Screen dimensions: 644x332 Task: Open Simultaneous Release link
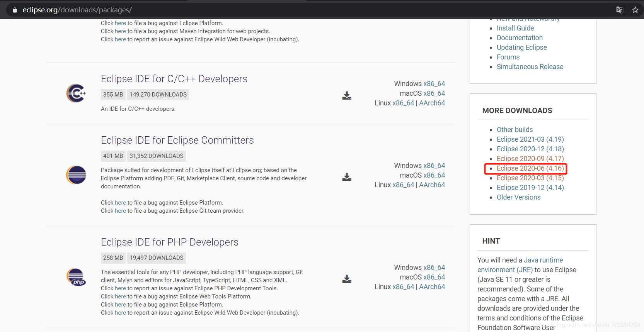pos(530,67)
